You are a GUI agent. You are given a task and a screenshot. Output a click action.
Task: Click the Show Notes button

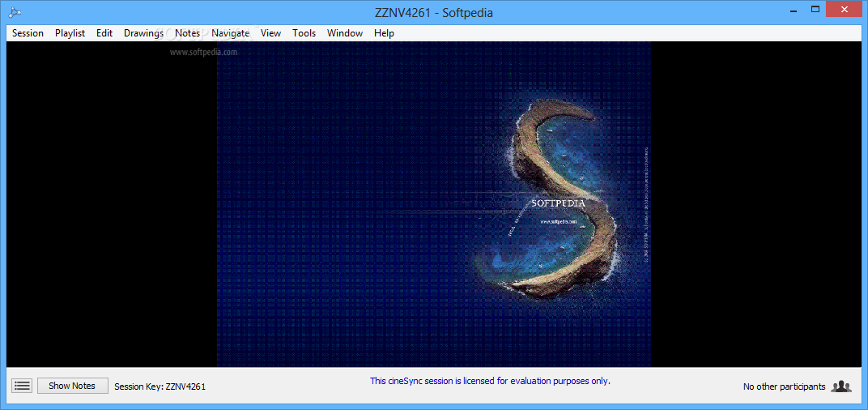73,386
